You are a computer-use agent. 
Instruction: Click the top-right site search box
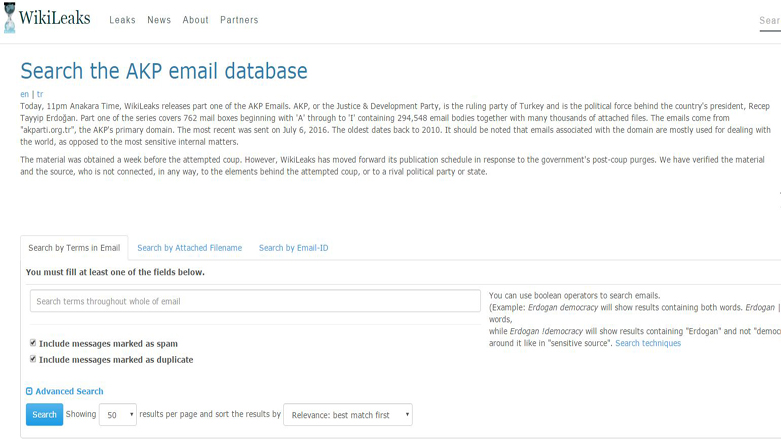point(770,21)
